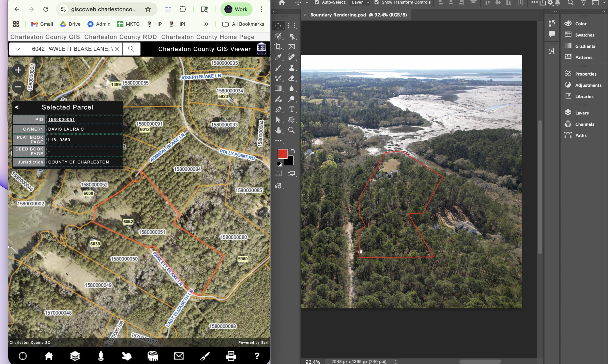Screen dimensions: 608x364
Task: Select the Eraser tool
Action: (291, 78)
